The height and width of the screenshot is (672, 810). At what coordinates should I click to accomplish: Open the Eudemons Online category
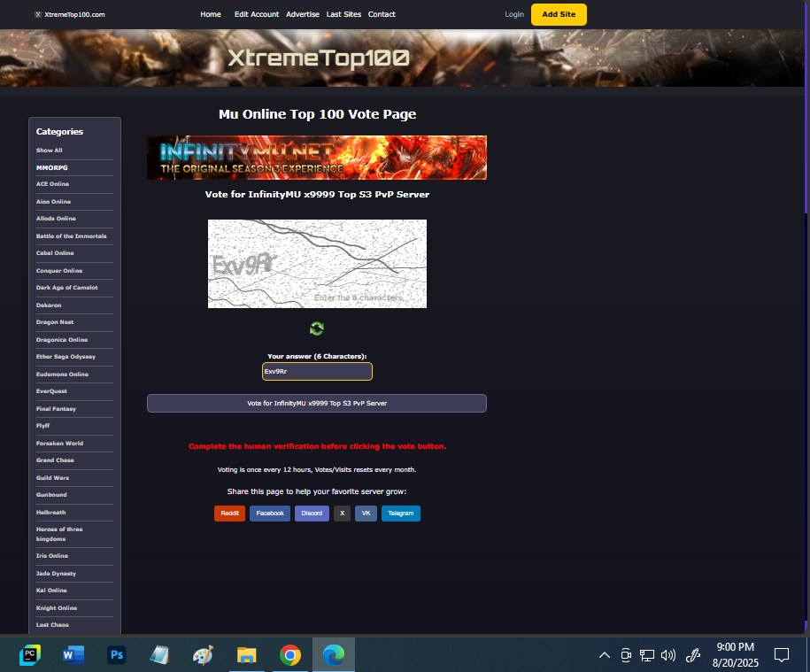tap(62, 375)
